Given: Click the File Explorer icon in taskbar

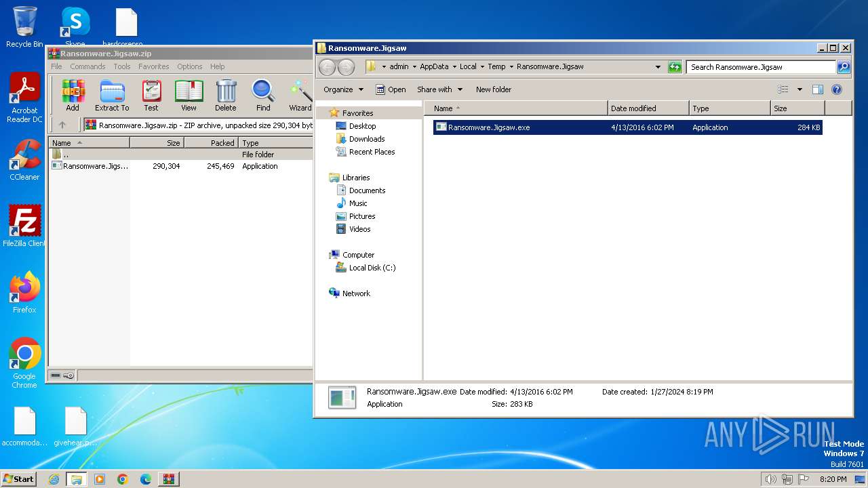Looking at the screenshot, I should [77, 479].
